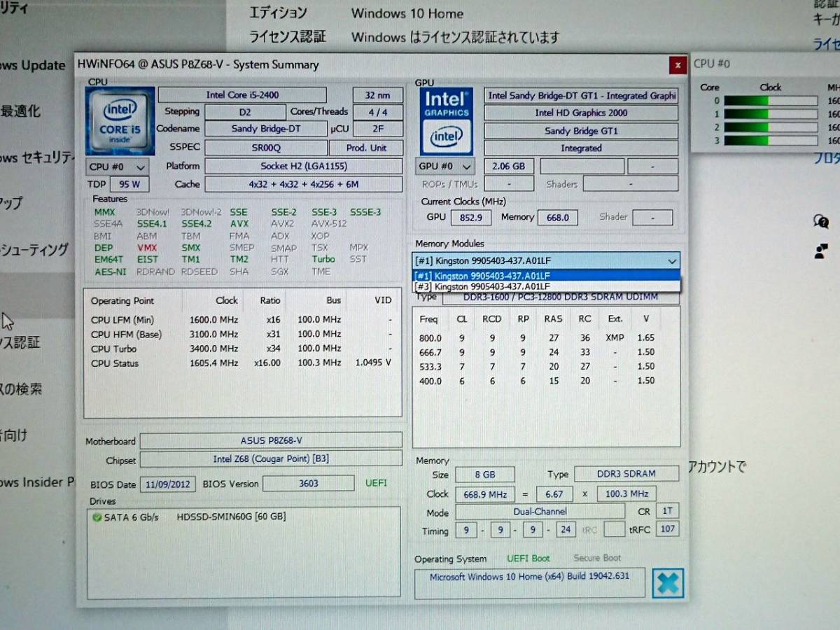Image resolution: width=840 pixels, height=630 pixels.
Task: Click the tRFC 107 value field
Action: coord(668,529)
